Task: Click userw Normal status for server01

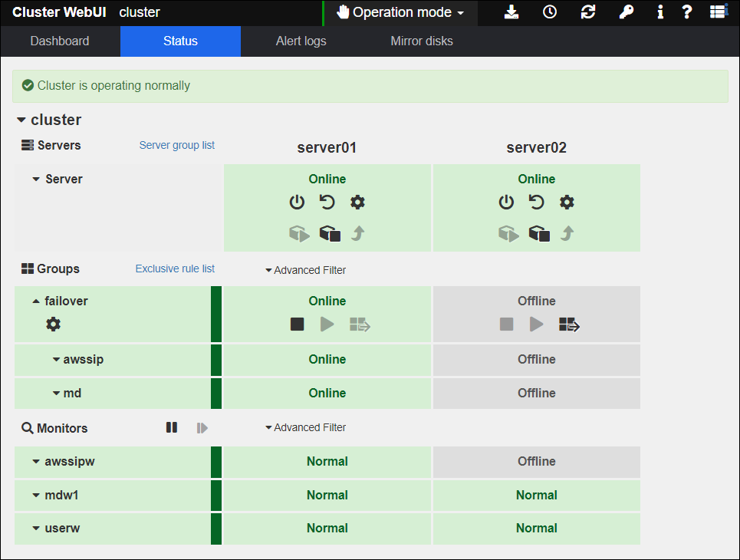Action: pyautogui.click(x=327, y=528)
